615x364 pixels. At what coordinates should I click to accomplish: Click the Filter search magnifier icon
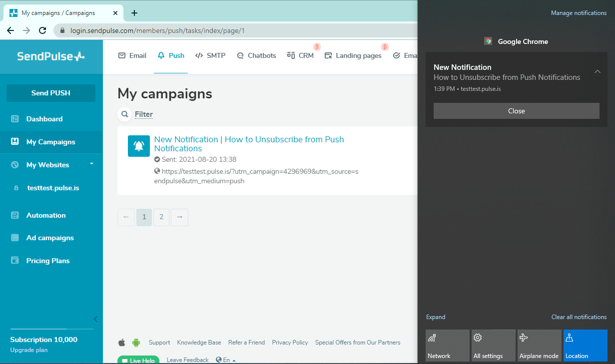(x=124, y=114)
